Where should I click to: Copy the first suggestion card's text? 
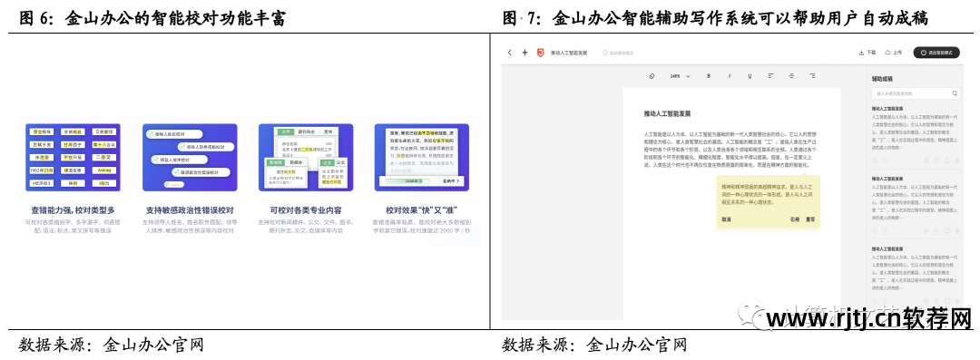pyautogui.click(x=926, y=161)
